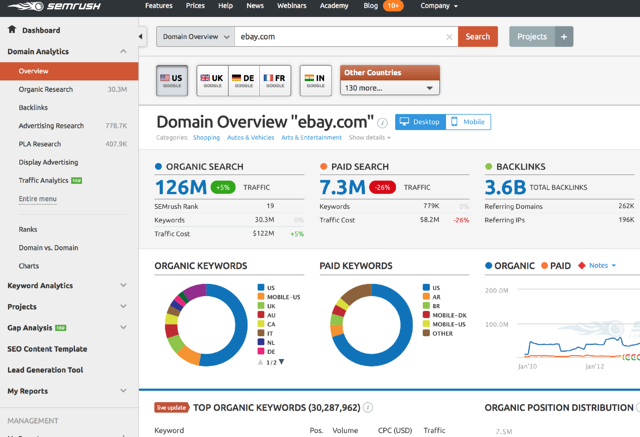The height and width of the screenshot is (437, 640).
Task: Open Display Advertising in the sidebar
Action: [48, 162]
